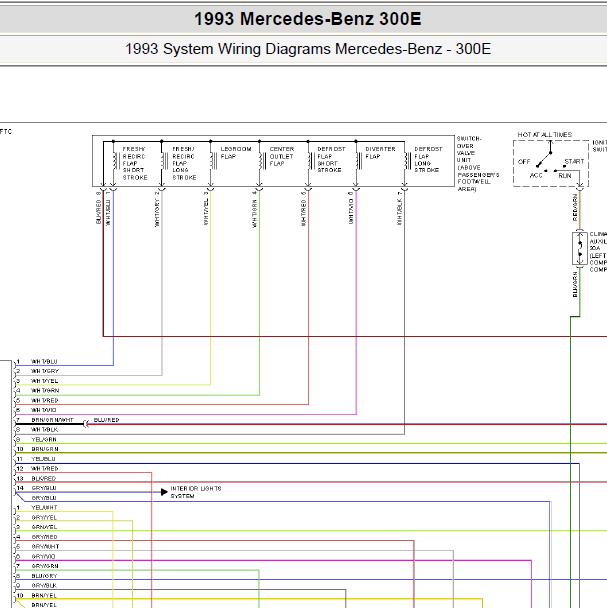Click the Center Outlet Flap label
Viewport: 607px width, 608px height.
[x=282, y=156]
